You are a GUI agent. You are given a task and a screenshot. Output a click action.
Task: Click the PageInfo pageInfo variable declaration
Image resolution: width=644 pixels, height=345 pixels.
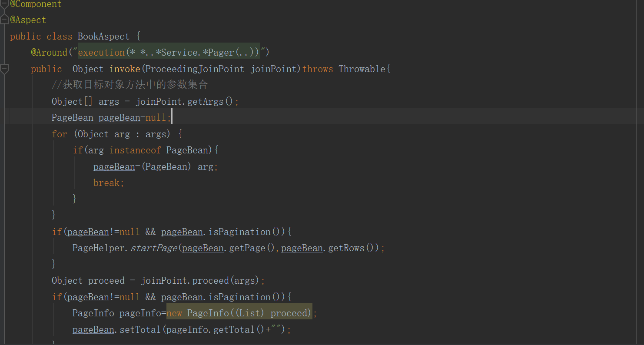point(117,313)
